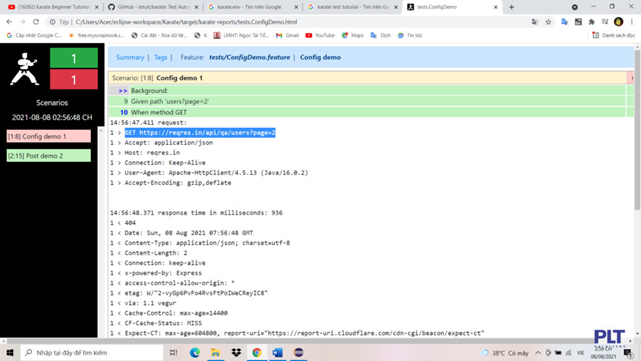Open Chrome from the Windows taskbar
641x361 pixels.
pos(257,352)
